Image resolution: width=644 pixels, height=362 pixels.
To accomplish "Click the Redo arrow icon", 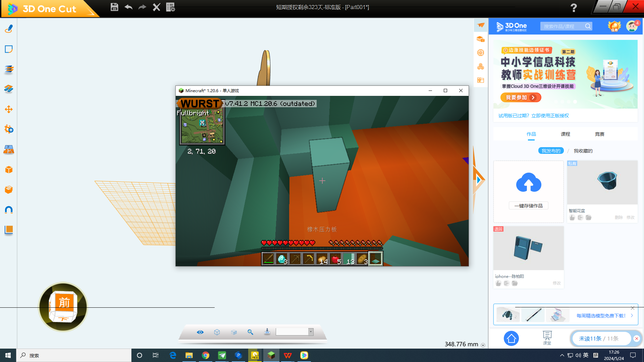I will [x=142, y=7].
